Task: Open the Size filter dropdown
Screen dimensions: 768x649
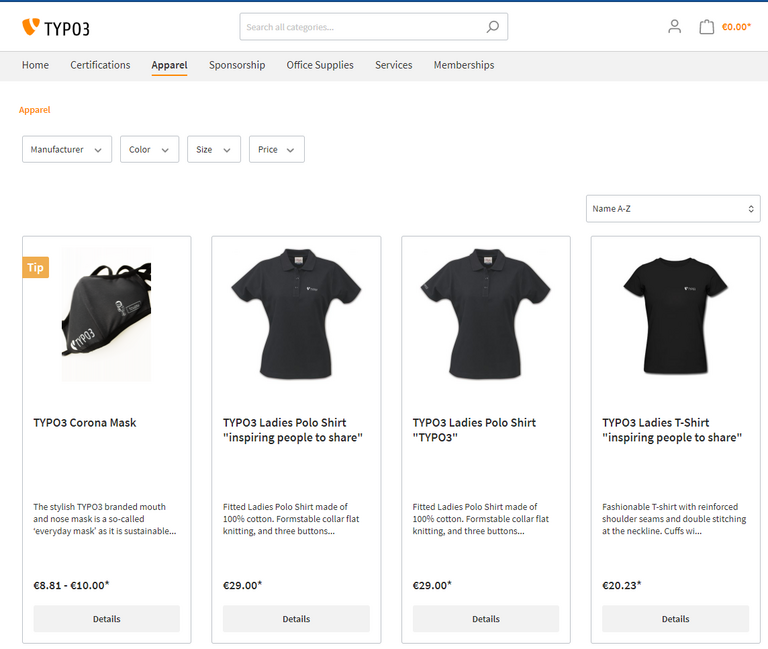Action: pos(213,149)
